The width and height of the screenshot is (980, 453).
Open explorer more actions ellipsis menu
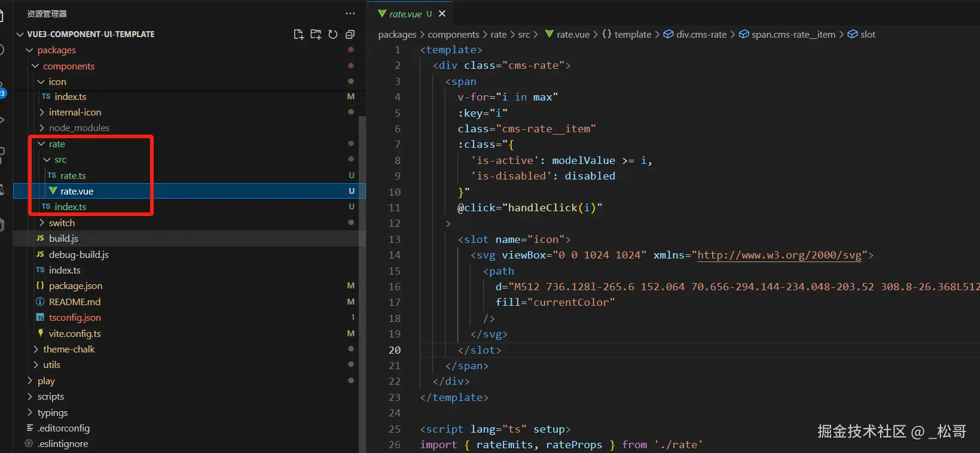[x=350, y=13]
